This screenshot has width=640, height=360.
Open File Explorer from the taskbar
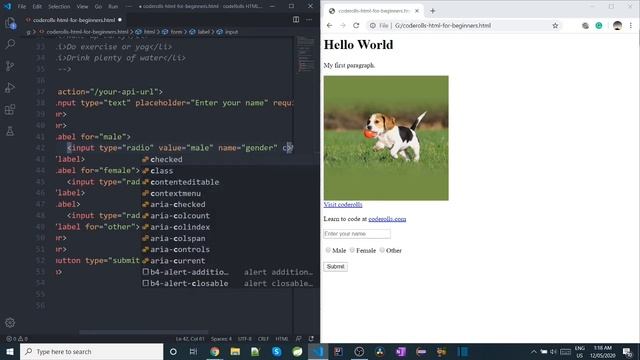[235, 351]
